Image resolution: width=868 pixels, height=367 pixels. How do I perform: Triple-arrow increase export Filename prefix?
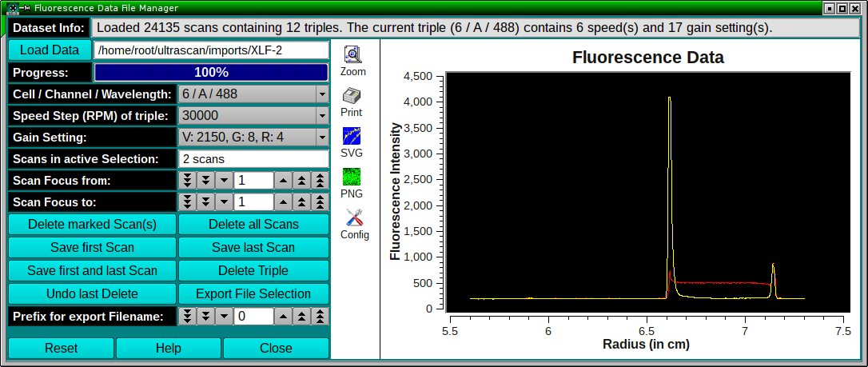click(320, 317)
